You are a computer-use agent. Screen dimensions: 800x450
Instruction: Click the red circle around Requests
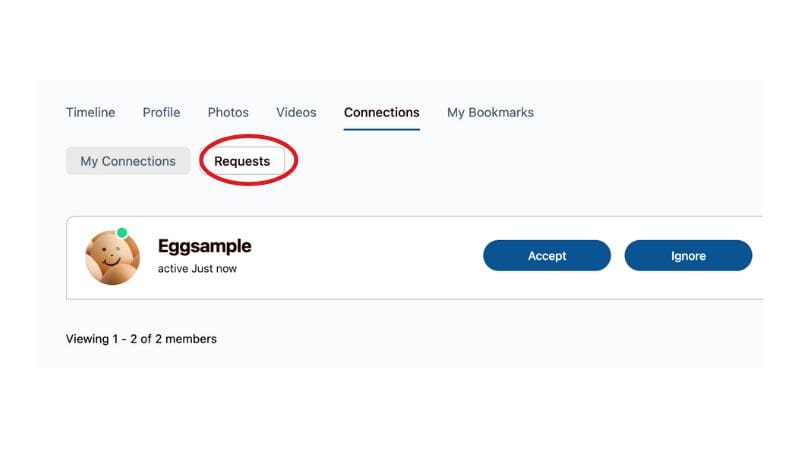coord(248,160)
